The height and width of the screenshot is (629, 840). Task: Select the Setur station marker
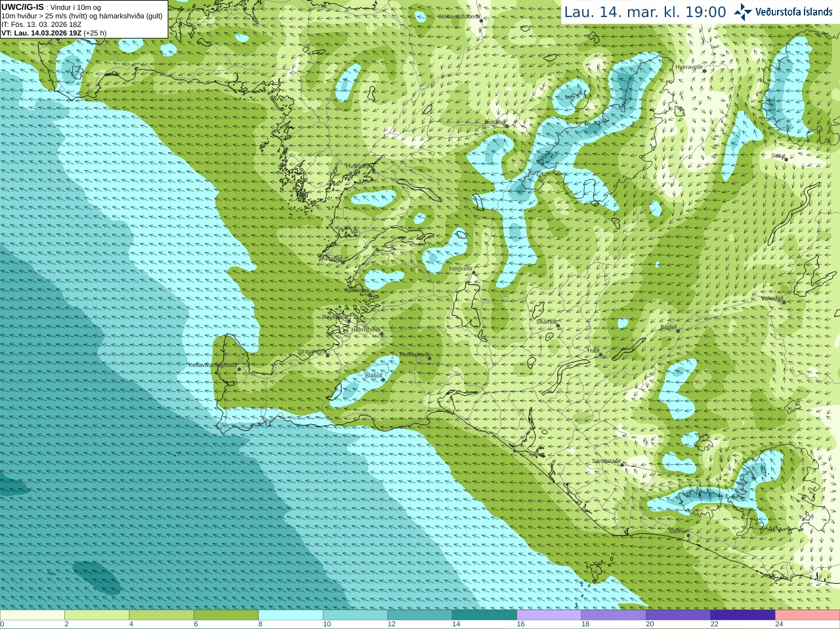coord(786,160)
